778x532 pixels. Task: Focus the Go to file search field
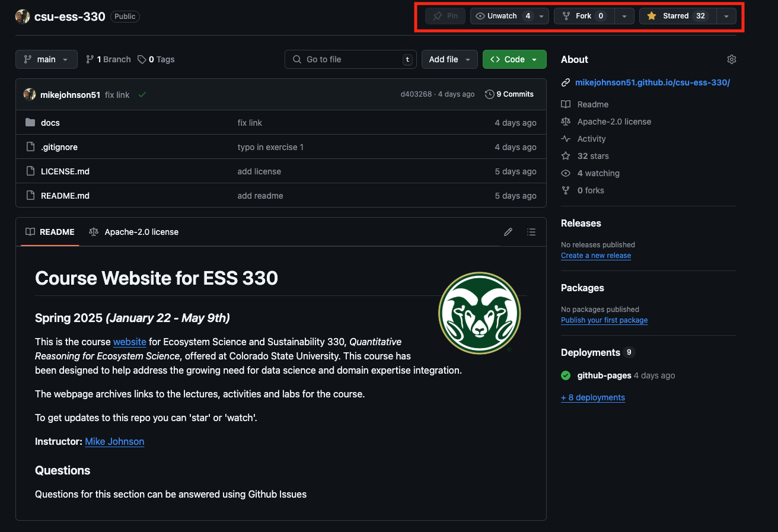[350, 59]
